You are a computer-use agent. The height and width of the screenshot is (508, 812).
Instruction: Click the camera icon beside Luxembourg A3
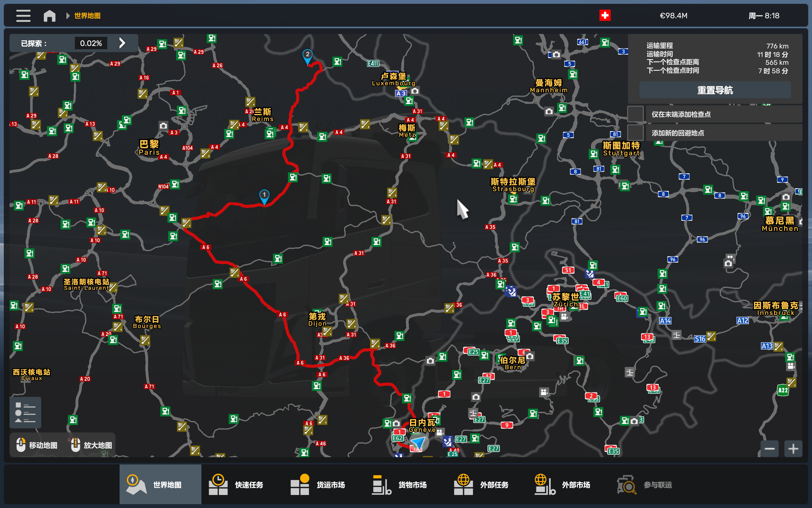tap(415, 91)
